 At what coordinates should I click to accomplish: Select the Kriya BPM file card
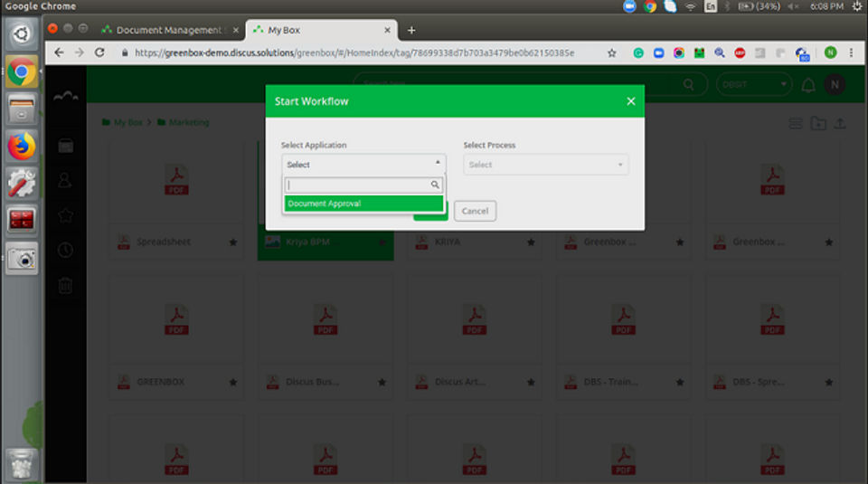(325, 242)
